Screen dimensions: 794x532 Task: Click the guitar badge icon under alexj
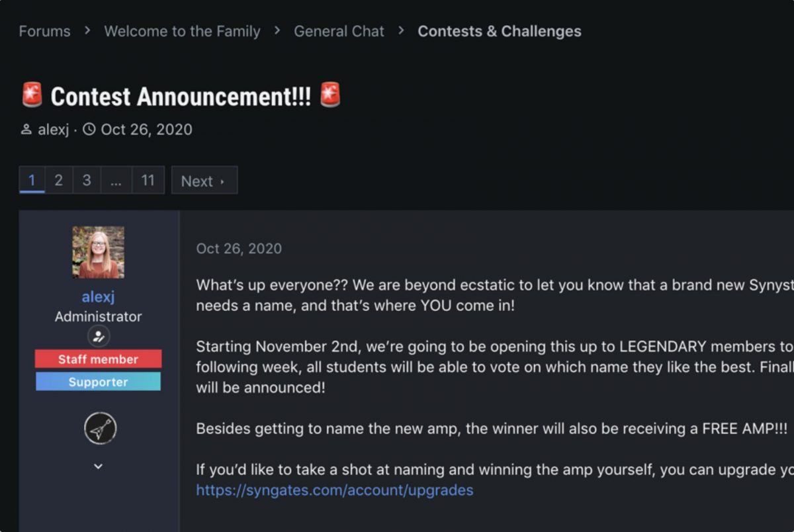click(101, 429)
